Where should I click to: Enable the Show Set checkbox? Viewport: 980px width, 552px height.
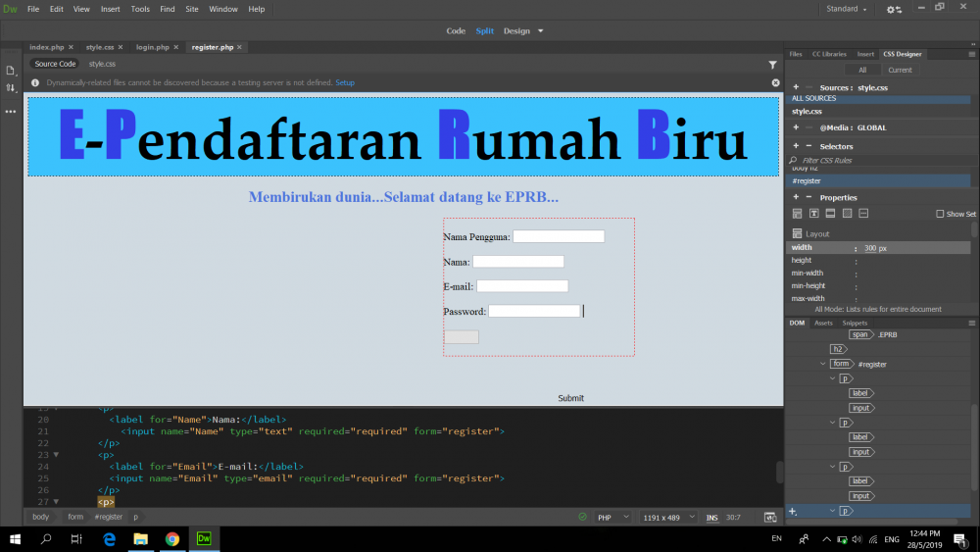click(x=940, y=214)
